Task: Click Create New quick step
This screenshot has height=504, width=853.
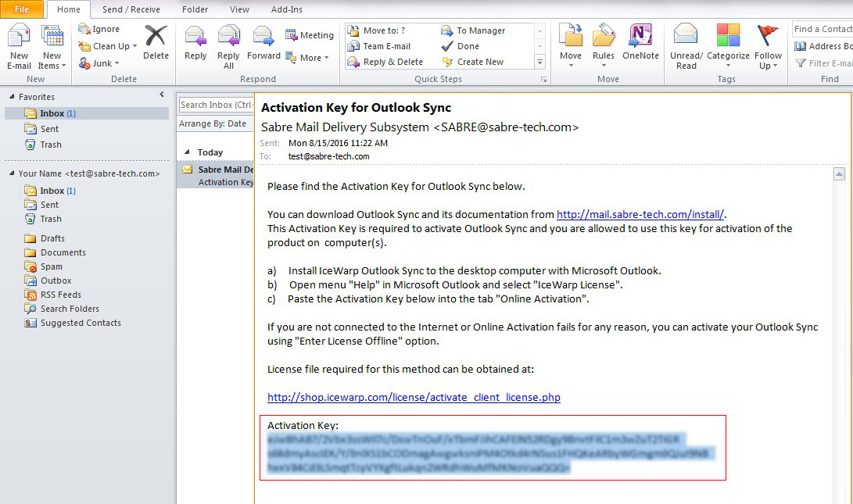Action: (473, 62)
